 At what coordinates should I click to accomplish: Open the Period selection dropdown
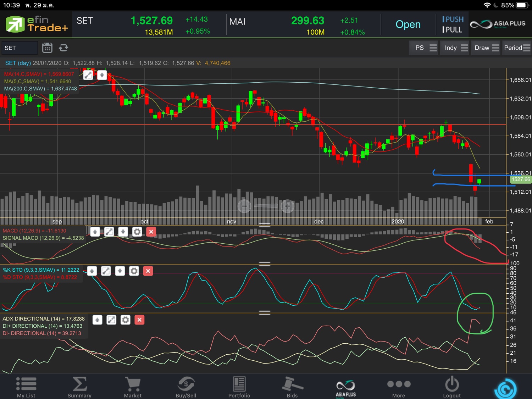(517, 48)
